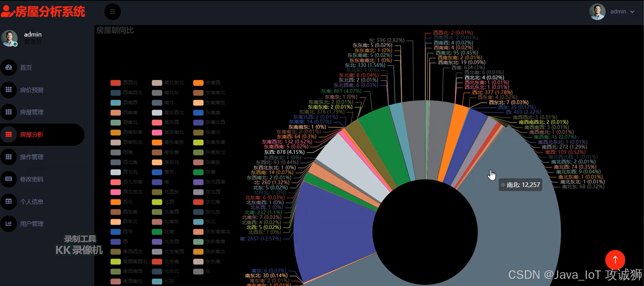Click the 西: 469 (2.22%) label
644x286 pixels.
point(524,112)
